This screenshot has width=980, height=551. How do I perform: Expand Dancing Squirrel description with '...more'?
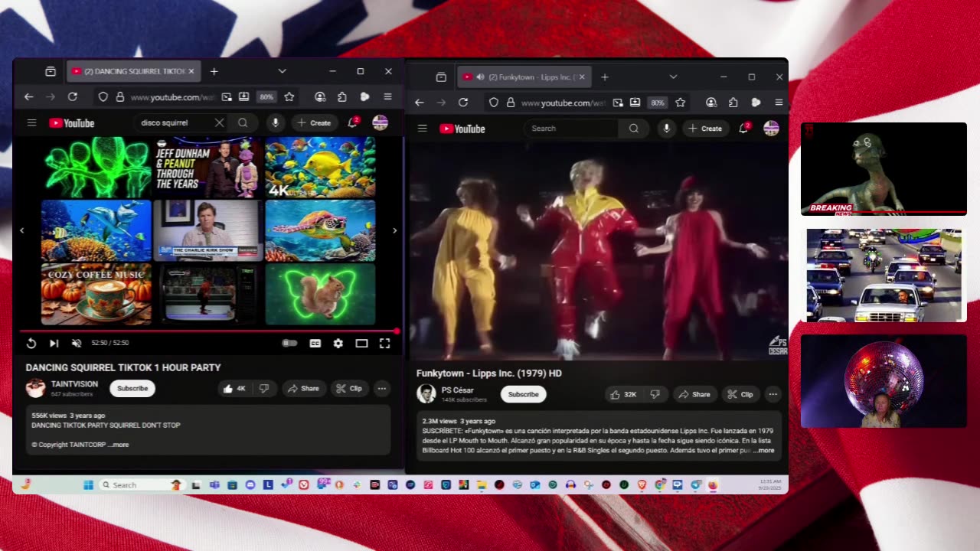(119, 445)
